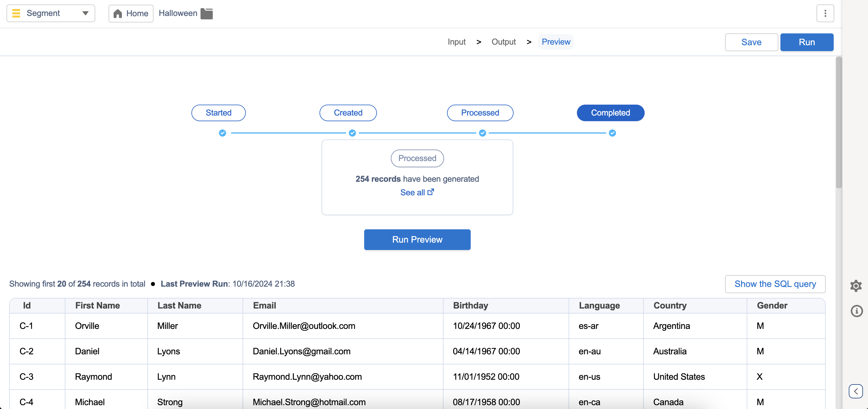Click the Halloween folder icon
The height and width of the screenshot is (409, 868).
point(206,14)
